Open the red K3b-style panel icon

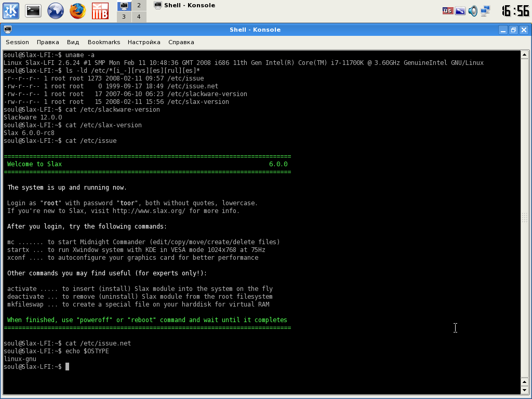(x=100, y=11)
